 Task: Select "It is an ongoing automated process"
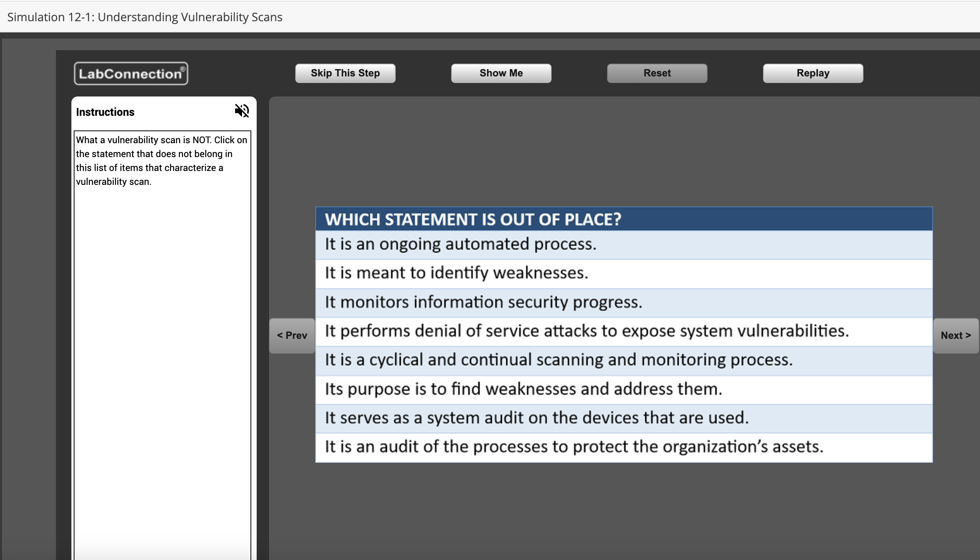point(460,245)
